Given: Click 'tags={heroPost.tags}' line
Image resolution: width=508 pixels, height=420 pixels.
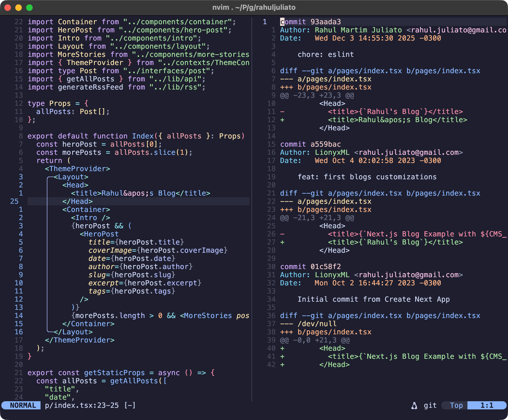Looking at the screenshot, I should coord(132,291).
